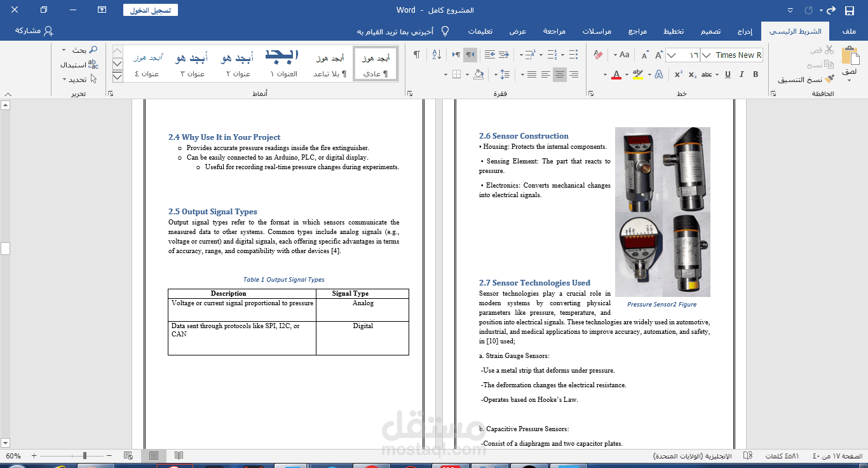Apply yellow text highlight color
Image resolution: width=868 pixels, height=468 pixels.
tap(638, 74)
